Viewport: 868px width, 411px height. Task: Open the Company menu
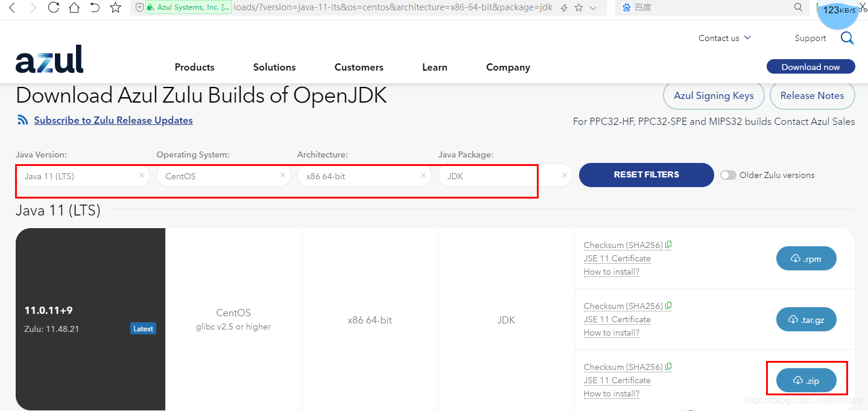508,67
